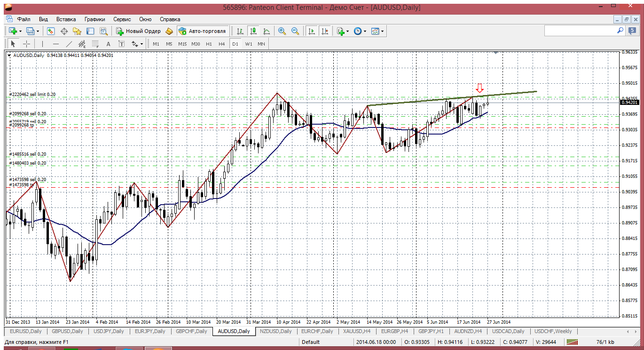Zoom out of the chart
Screen dimensions: 644x350
295,31
